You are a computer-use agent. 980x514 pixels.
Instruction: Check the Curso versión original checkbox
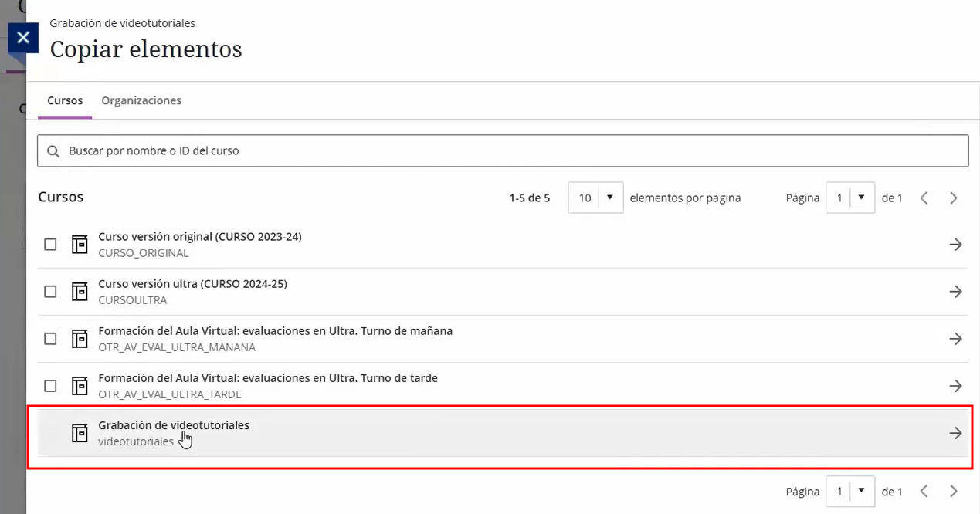tap(50, 245)
